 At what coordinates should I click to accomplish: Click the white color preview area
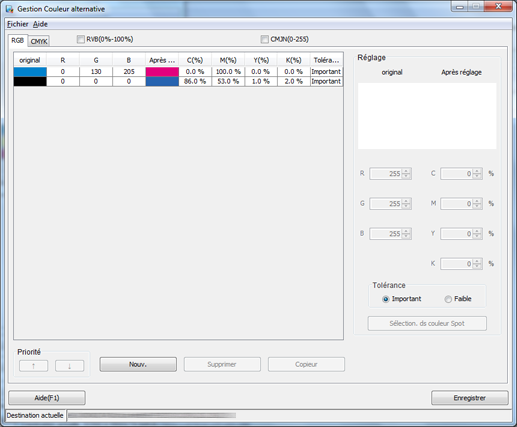(427, 116)
